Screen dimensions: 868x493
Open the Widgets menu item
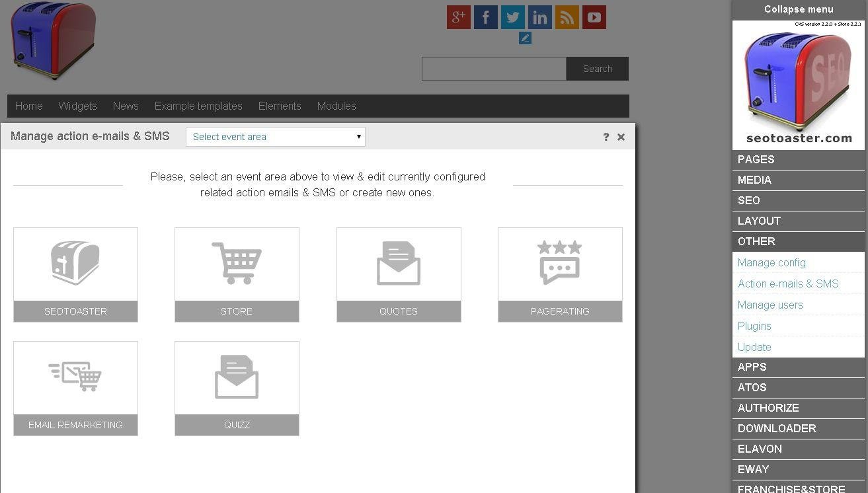coord(77,106)
